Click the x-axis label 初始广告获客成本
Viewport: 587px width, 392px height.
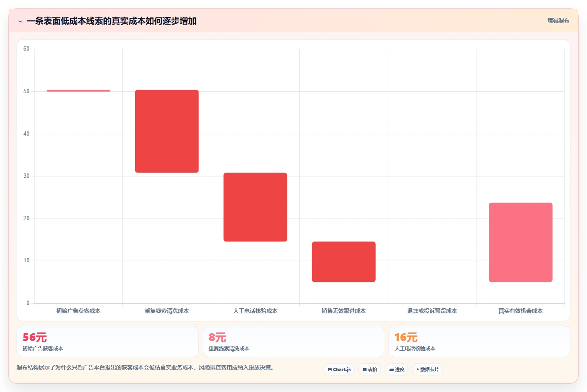tap(78, 311)
